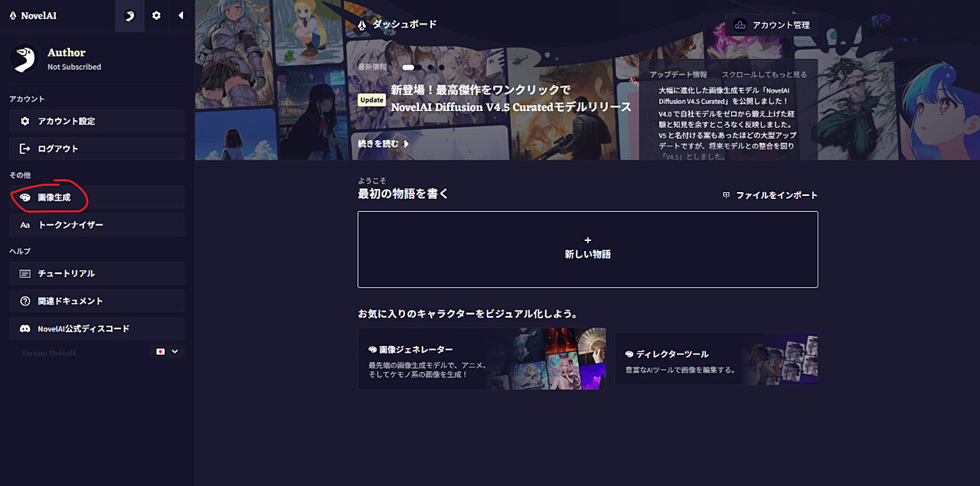Click 続きを読む read more link
This screenshot has height=486, width=980.
pos(384,143)
